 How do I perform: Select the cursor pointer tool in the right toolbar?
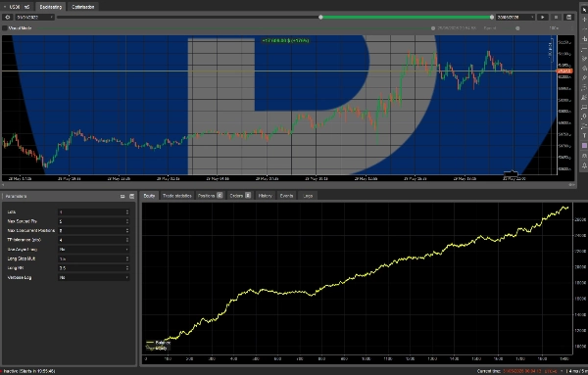[x=584, y=10]
